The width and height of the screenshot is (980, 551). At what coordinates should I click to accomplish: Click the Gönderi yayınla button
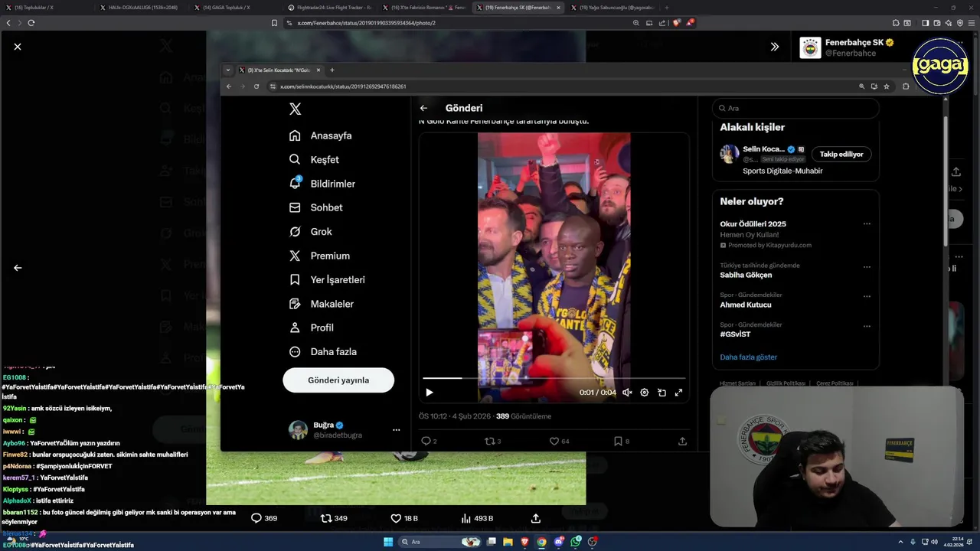pyautogui.click(x=338, y=380)
